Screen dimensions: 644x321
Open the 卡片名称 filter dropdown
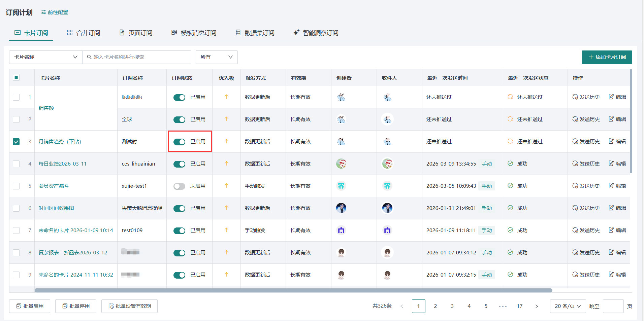(45, 57)
